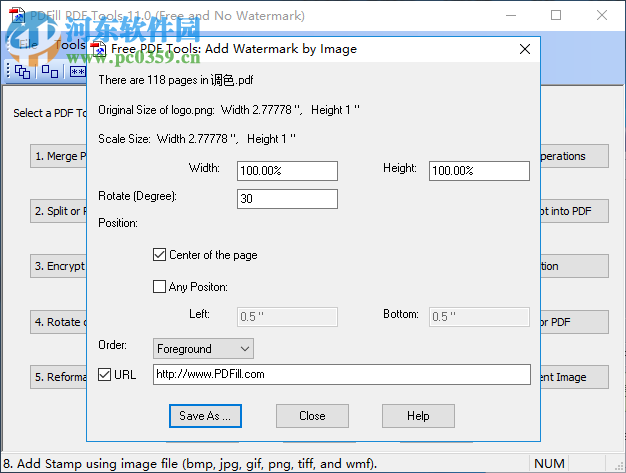Click the status bar '8. Add Stamp' text

[x=190, y=464]
